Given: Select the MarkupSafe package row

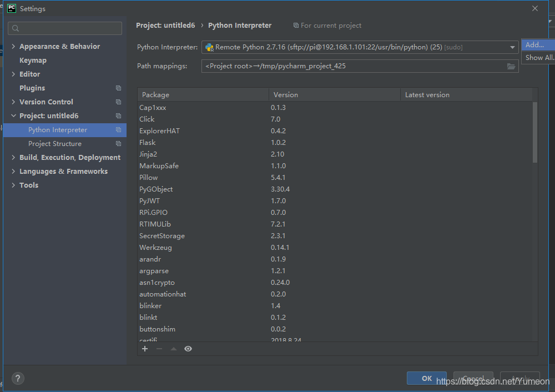Looking at the screenshot, I should click(x=335, y=166).
